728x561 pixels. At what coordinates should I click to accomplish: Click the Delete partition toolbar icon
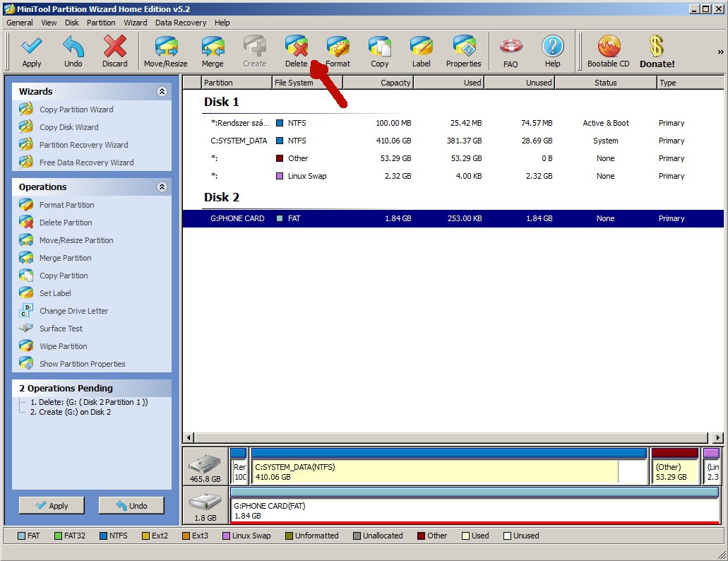coord(297,52)
